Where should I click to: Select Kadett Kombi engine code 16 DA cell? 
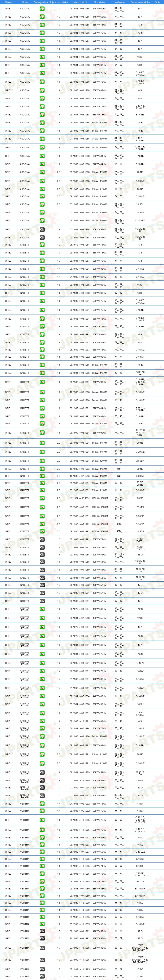[x=140, y=781]
